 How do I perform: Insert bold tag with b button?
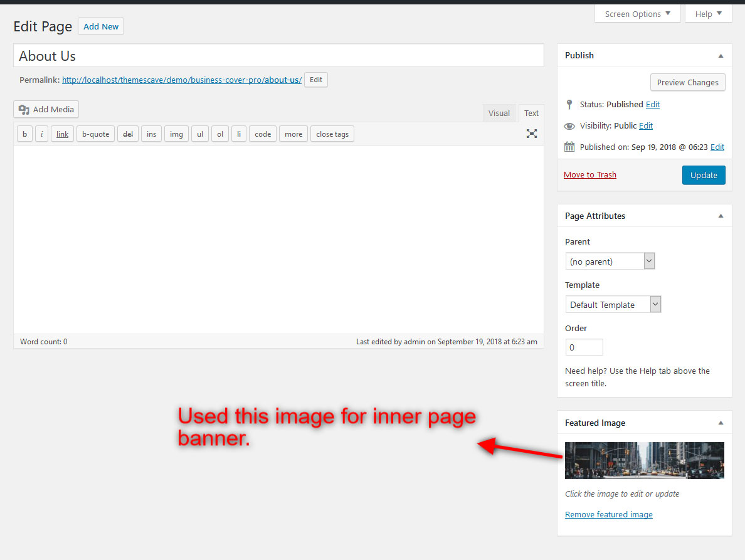click(x=24, y=134)
